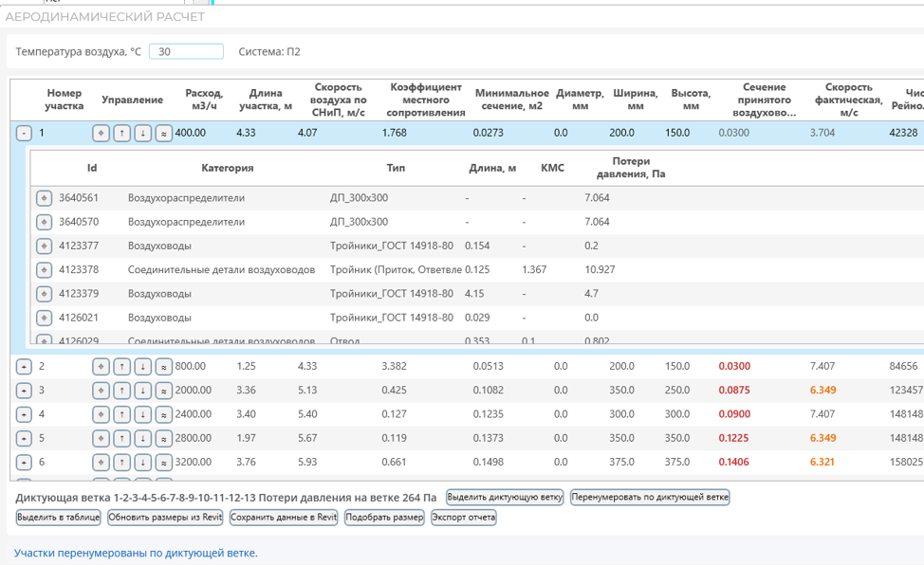Click the locate icon for element 4123378

[x=45, y=270]
